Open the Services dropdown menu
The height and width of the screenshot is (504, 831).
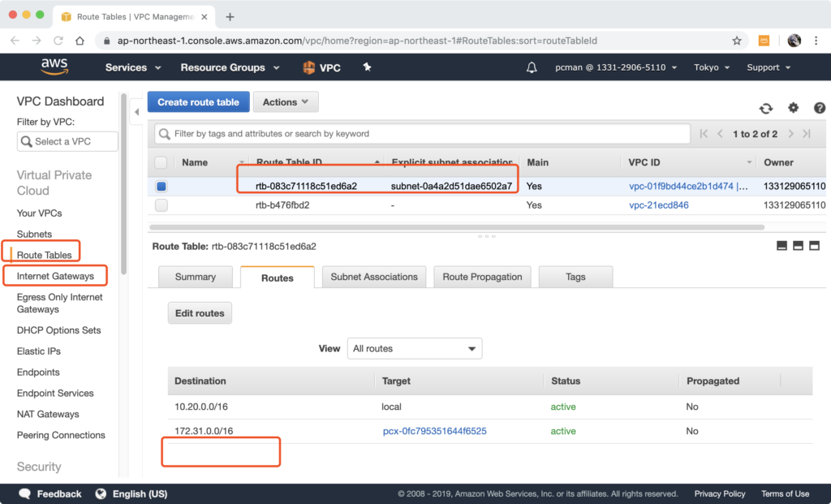tap(133, 67)
